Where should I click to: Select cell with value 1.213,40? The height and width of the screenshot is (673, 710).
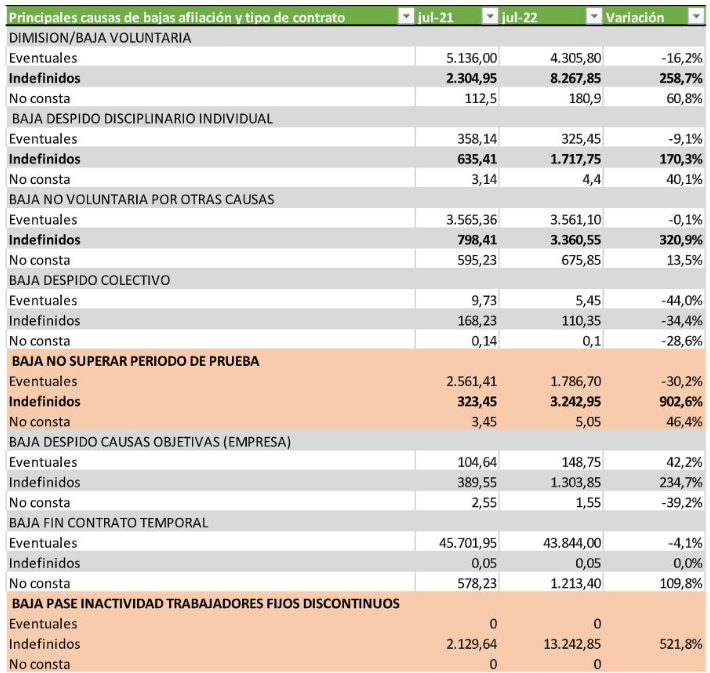point(551,583)
